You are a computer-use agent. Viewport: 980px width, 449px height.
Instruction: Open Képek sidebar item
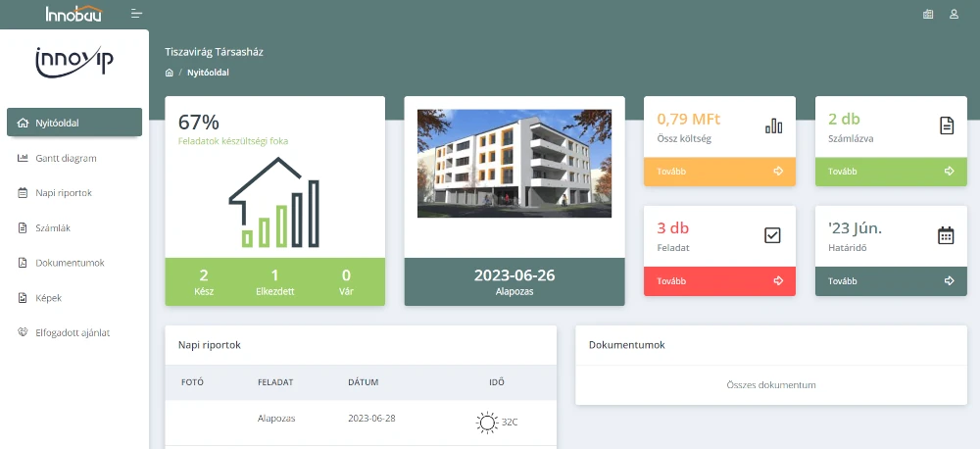[48, 297]
